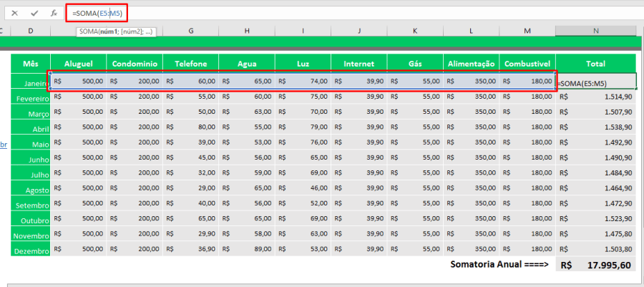644x287 pixels.
Task: Click the Agua header cell
Action: coord(247,64)
